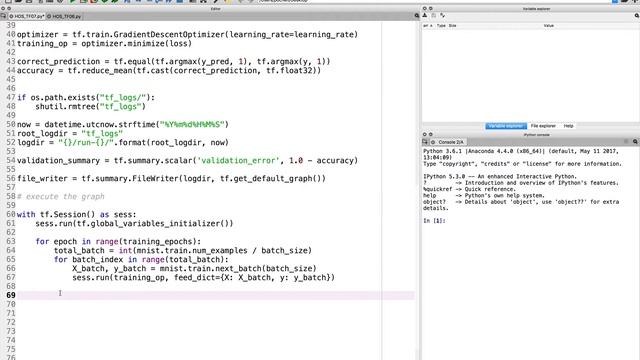This screenshot has height=360, width=640.
Task: Click the 'validation_error' string on line 54
Action: 239,161
